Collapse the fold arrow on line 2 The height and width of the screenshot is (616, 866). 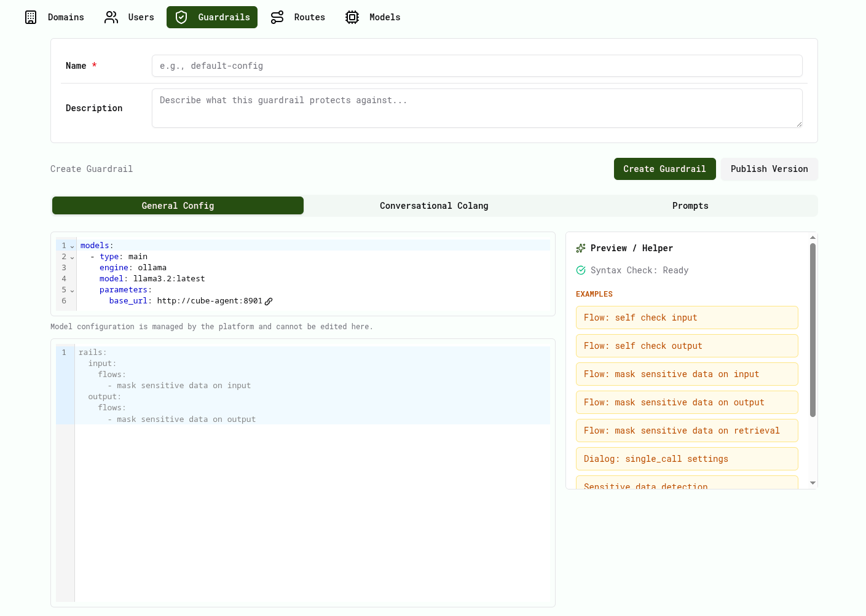(72, 257)
